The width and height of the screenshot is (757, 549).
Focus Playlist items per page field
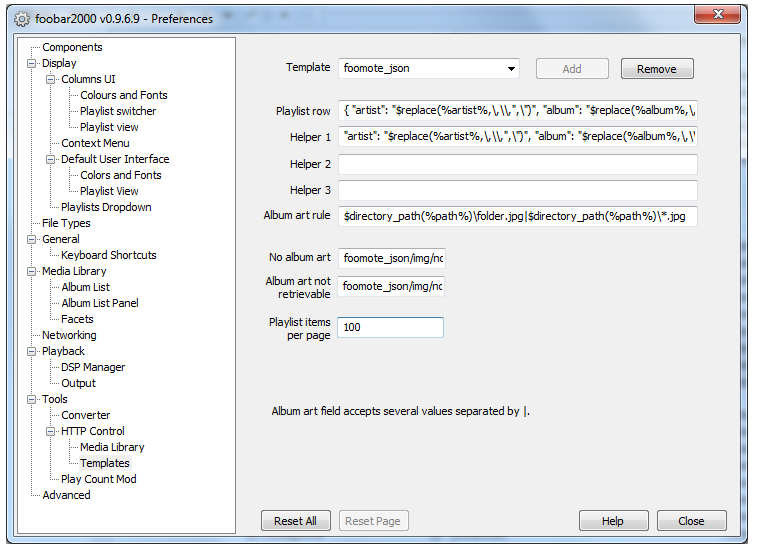[391, 327]
